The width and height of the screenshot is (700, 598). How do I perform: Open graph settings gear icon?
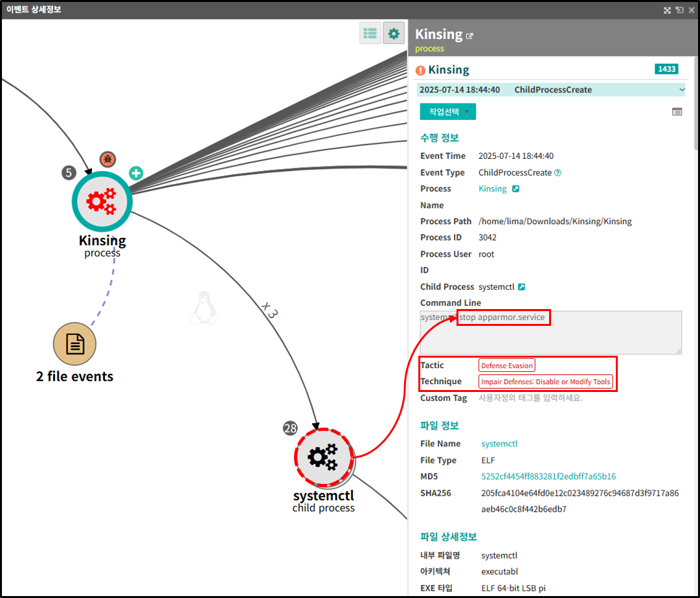(x=393, y=33)
